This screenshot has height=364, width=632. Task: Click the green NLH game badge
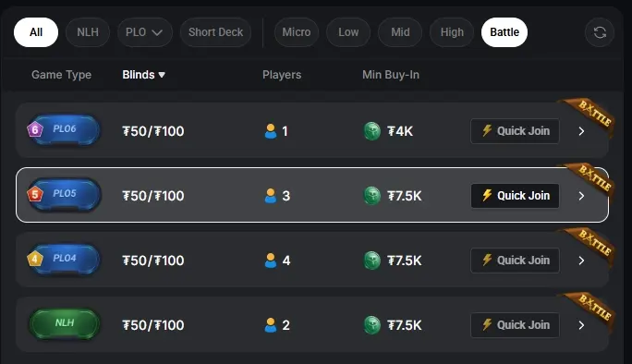coord(64,323)
